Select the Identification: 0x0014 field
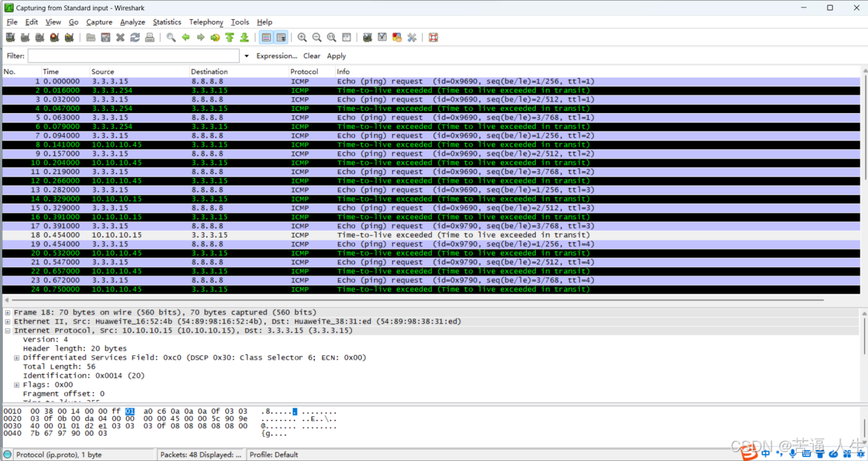The image size is (868, 461). [84, 375]
